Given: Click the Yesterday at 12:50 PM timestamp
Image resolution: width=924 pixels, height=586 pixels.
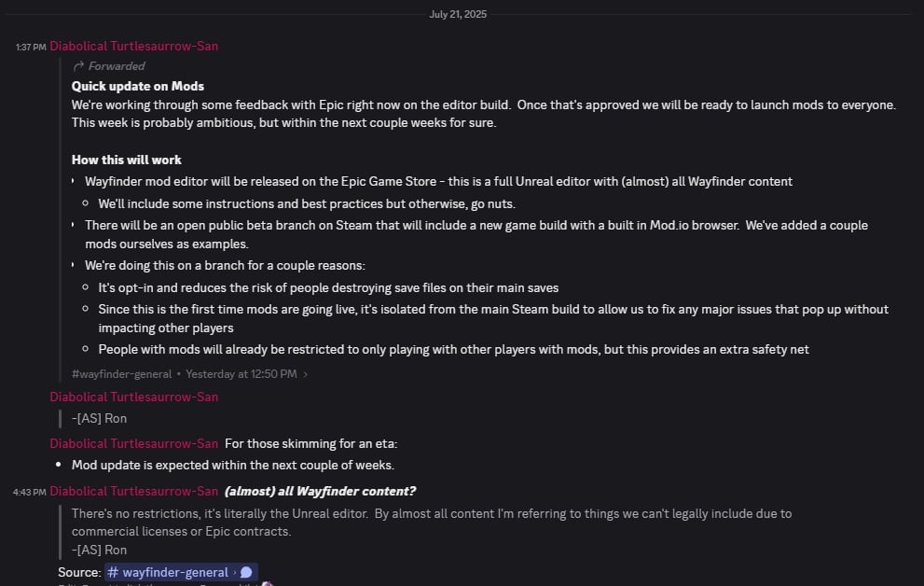Looking at the screenshot, I should tap(241, 374).
